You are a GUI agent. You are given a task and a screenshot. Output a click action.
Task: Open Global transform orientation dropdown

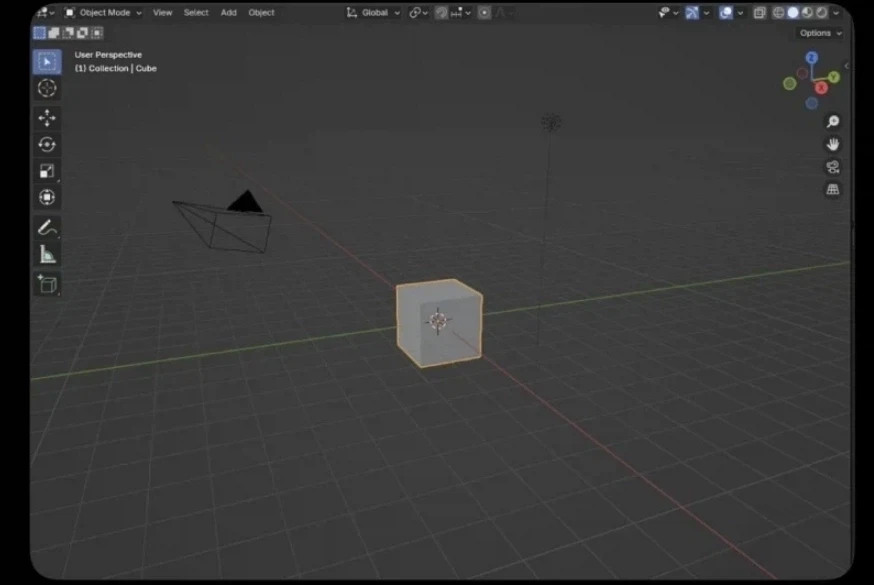pyautogui.click(x=373, y=12)
